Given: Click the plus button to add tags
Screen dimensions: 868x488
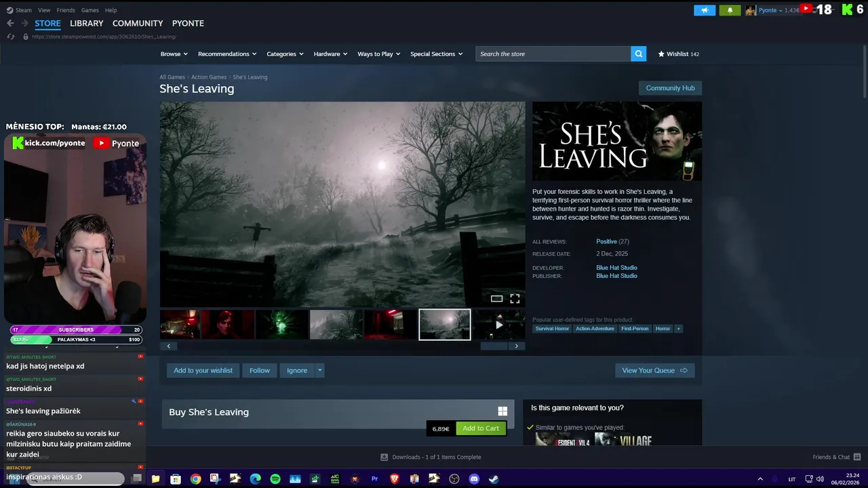Looking at the screenshot, I should (x=678, y=329).
